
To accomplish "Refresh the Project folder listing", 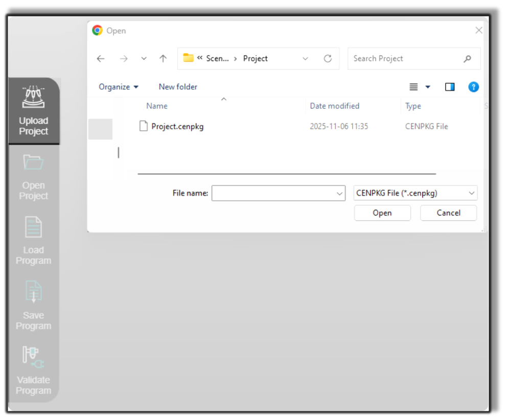I will click(328, 59).
